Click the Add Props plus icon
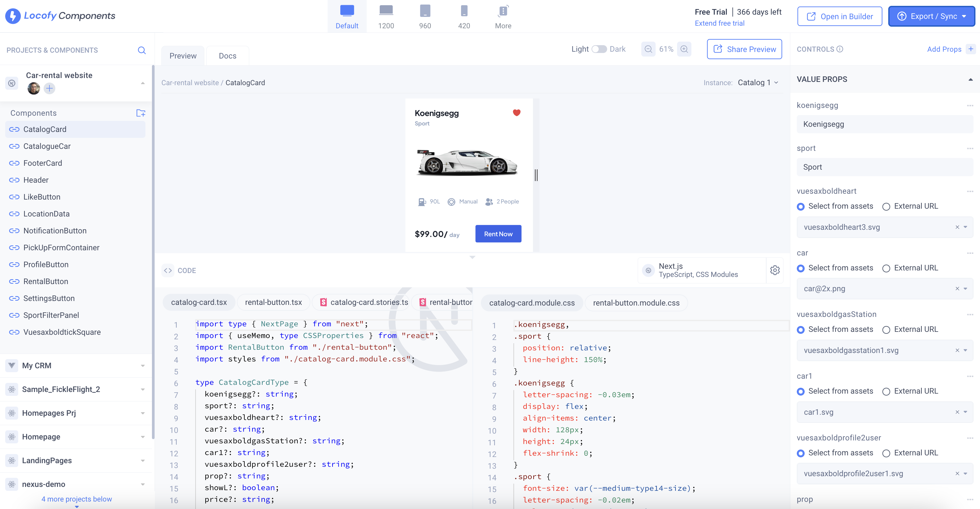 tap(971, 49)
